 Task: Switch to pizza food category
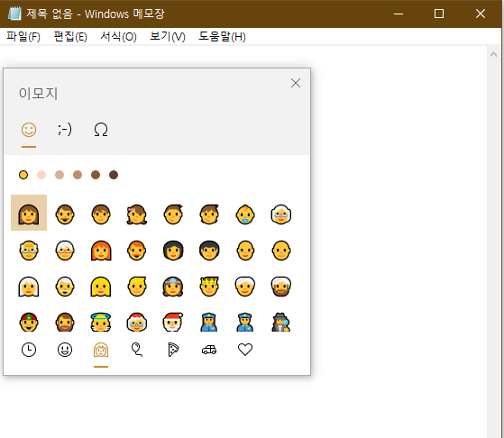pos(173,350)
